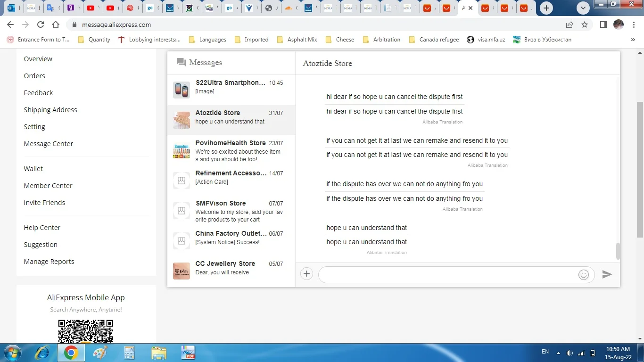Open the CC Jewellery Store conversation
This screenshot has width=644, height=362.
pos(231,271)
